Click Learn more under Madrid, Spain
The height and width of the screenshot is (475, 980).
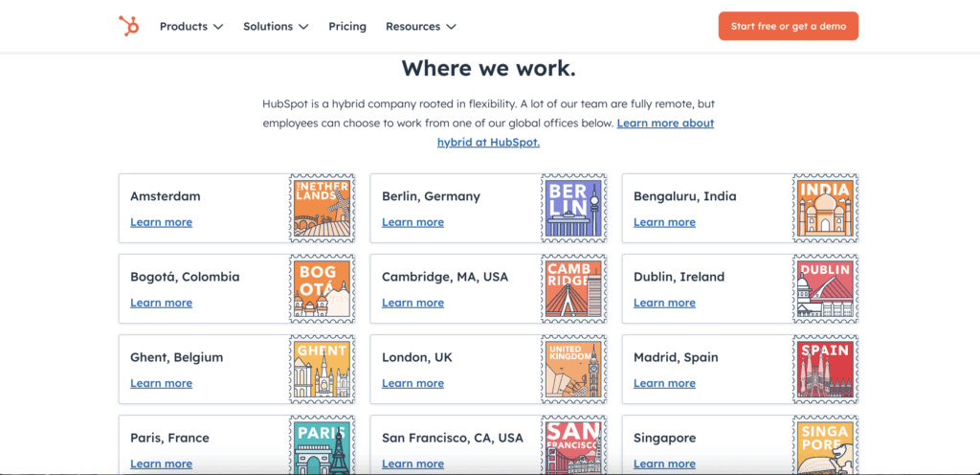pyautogui.click(x=664, y=383)
